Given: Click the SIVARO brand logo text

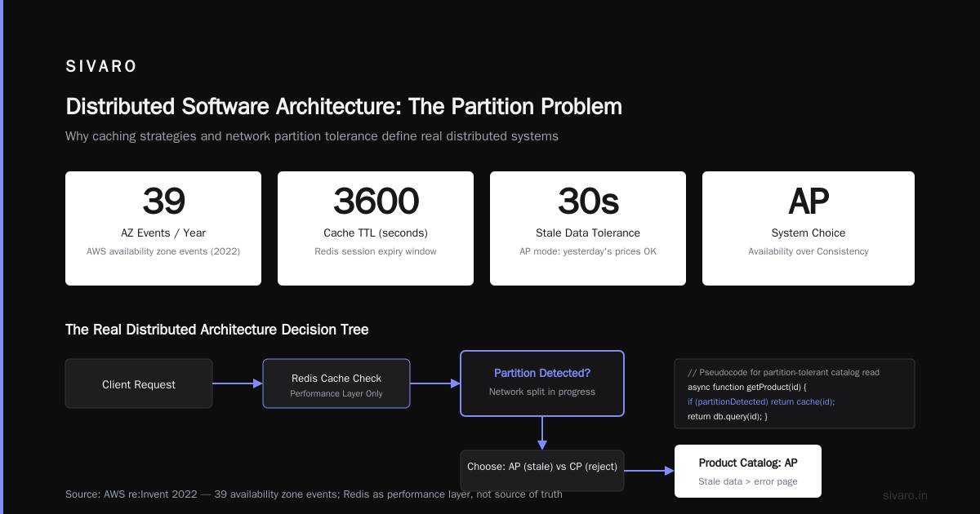Looking at the screenshot, I should tap(101, 67).
